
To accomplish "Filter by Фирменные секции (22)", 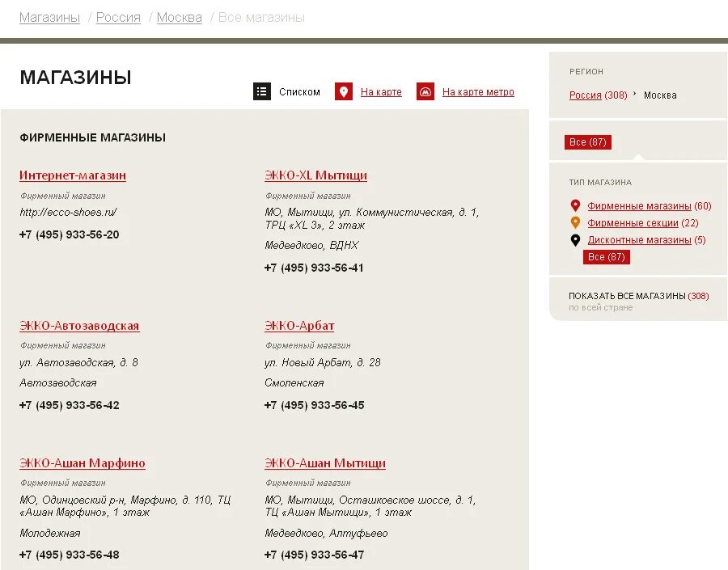I will [643, 223].
